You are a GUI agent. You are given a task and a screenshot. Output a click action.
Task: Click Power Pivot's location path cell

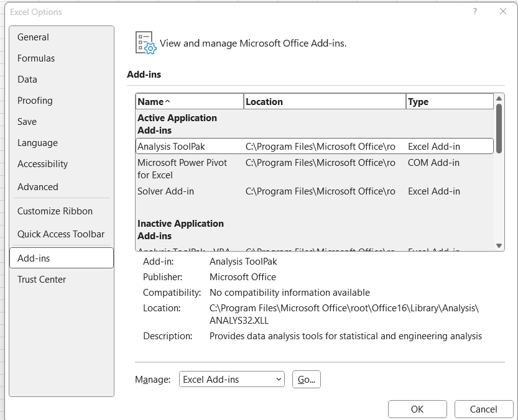pos(320,163)
